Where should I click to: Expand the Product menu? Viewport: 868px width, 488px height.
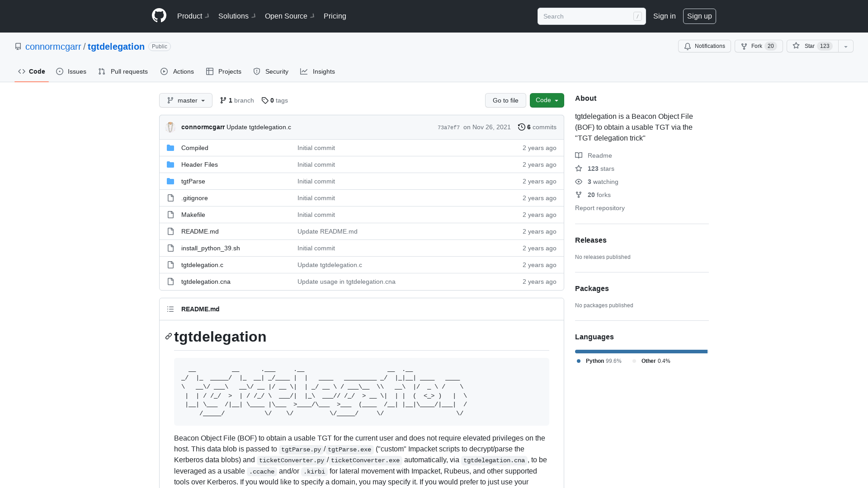(x=193, y=16)
